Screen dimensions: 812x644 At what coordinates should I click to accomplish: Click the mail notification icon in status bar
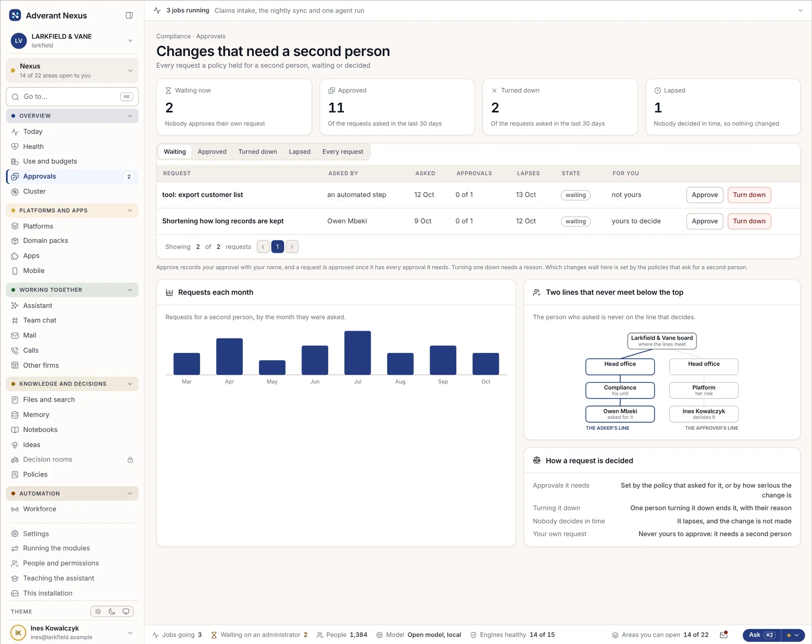click(x=723, y=635)
